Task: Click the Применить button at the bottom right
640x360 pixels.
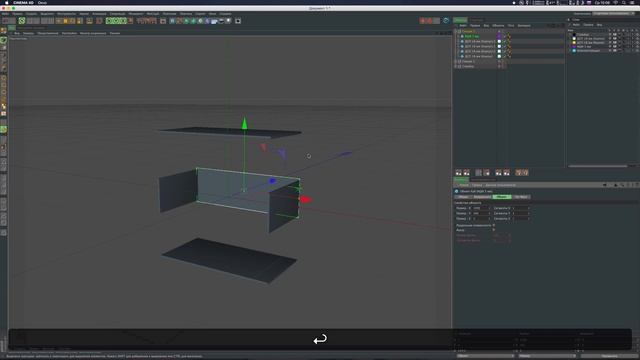Action: 609,356
